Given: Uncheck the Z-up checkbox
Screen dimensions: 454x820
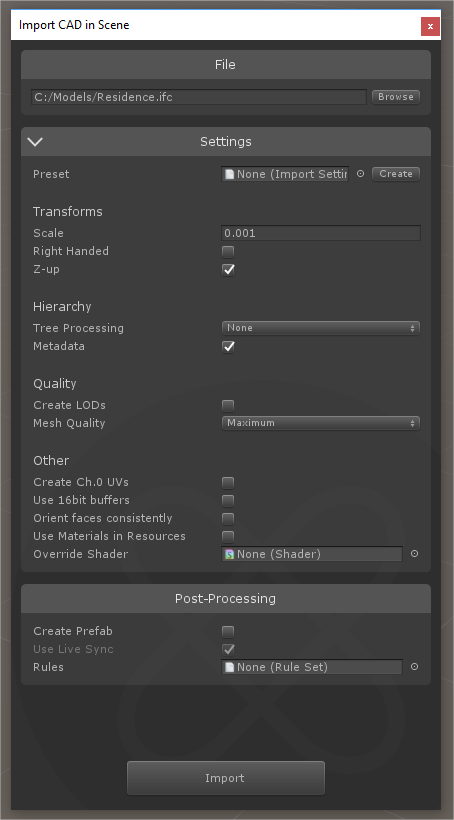Looking at the screenshot, I should tap(228, 270).
